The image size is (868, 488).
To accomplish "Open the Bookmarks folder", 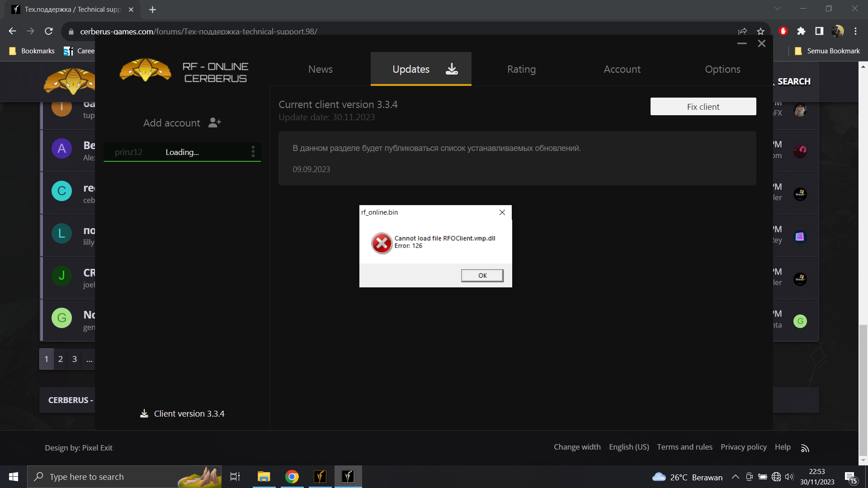I will [32, 51].
